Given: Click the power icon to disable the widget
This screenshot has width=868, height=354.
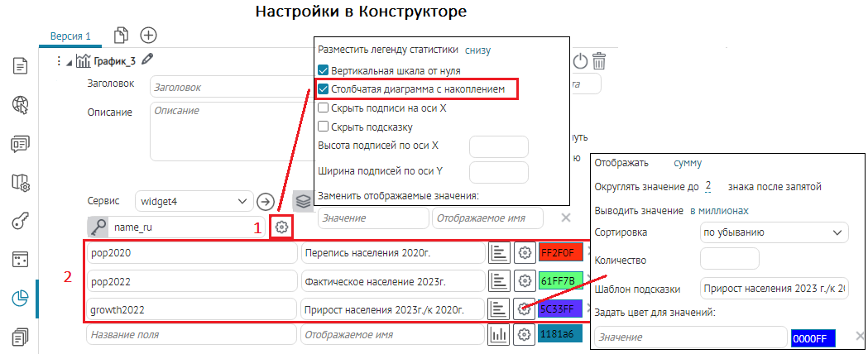Looking at the screenshot, I should point(580,60).
